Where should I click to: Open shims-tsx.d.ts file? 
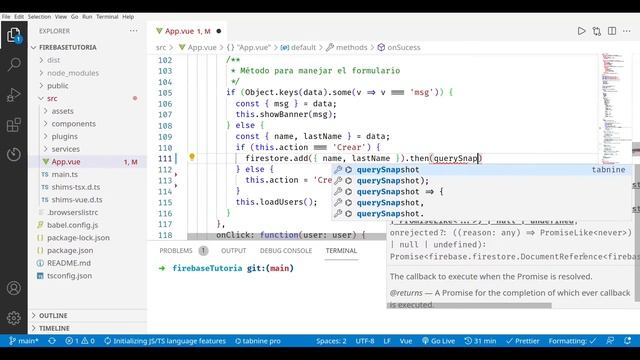88,187
